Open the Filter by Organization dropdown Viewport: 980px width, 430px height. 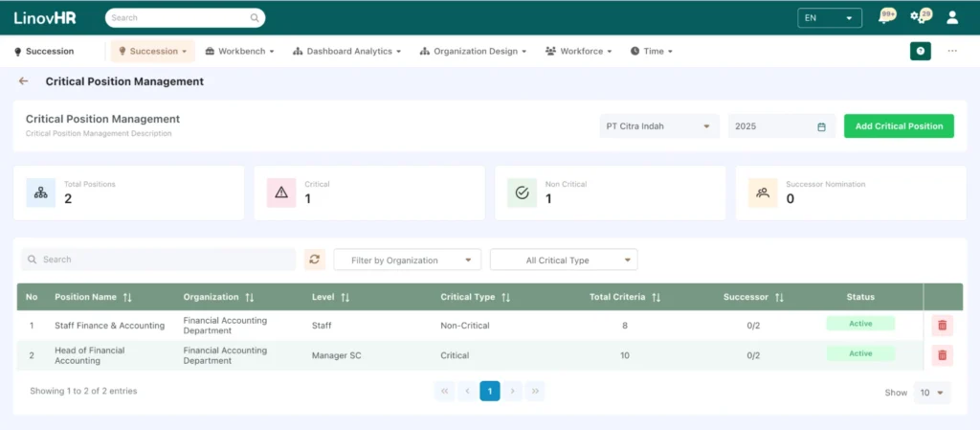tap(407, 260)
